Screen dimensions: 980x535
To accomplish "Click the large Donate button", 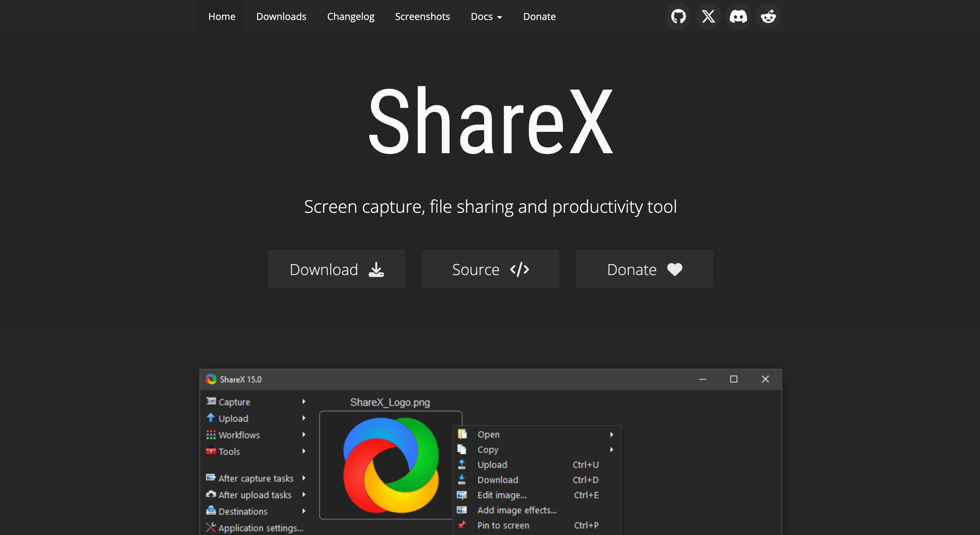I will [644, 269].
